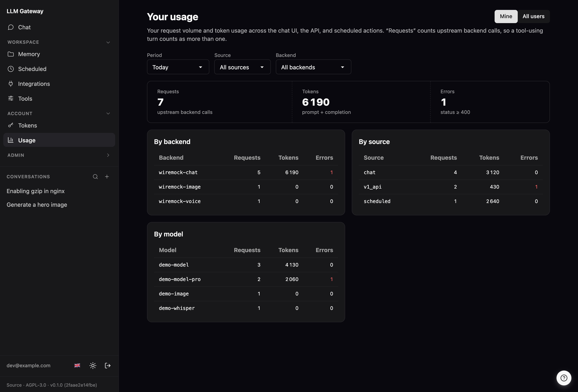Screen dimensions: 578x392
Task: Click the red error count for wiremock-chat
Action: click(331, 172)
